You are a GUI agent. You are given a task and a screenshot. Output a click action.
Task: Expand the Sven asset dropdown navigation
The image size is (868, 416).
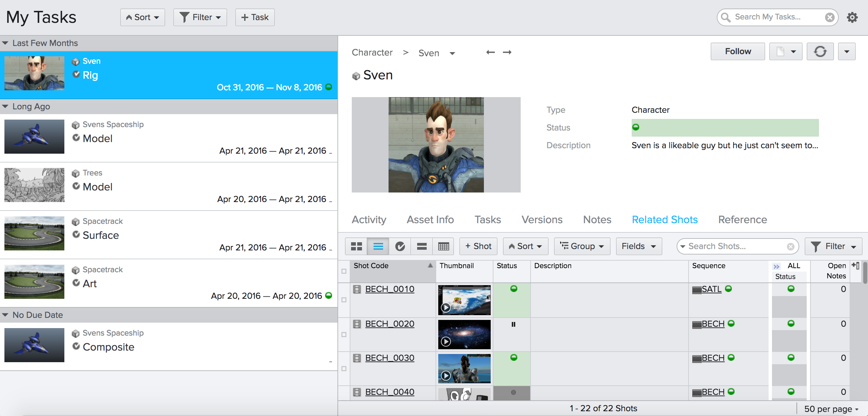[453, 52]
